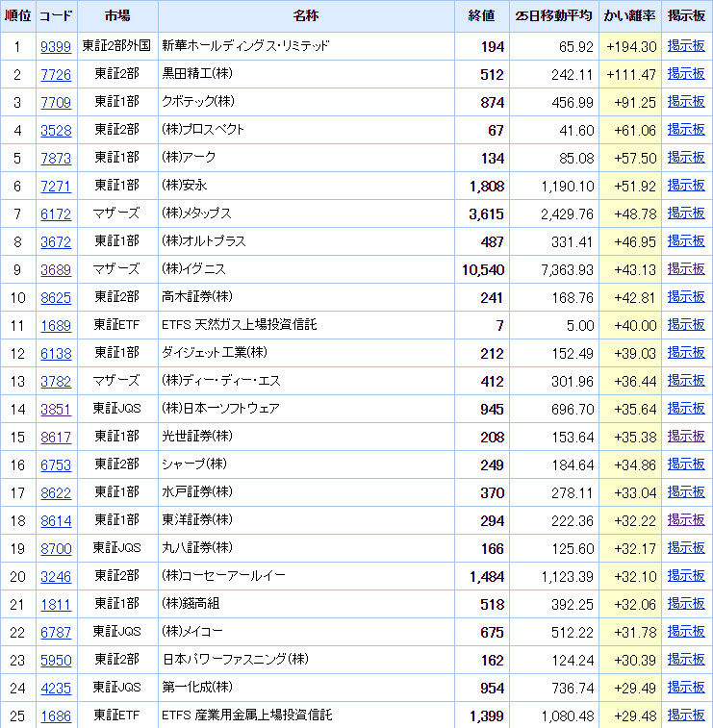
Task: Open 掲示板 link for クボテック row
Action: 686,101
